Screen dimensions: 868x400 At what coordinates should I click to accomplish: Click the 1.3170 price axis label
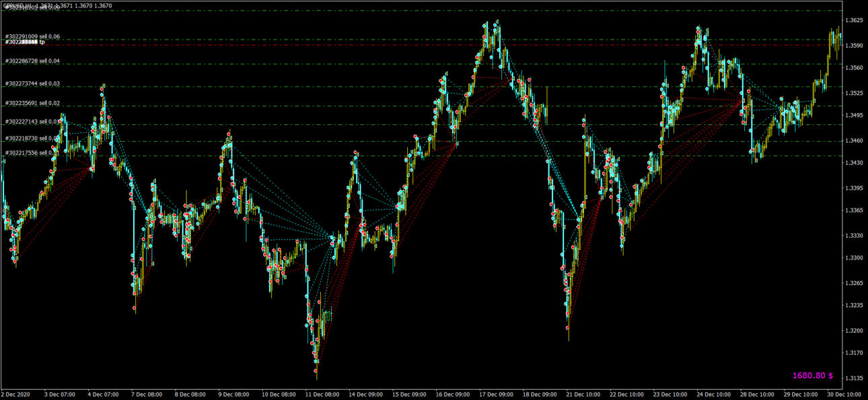855,352
